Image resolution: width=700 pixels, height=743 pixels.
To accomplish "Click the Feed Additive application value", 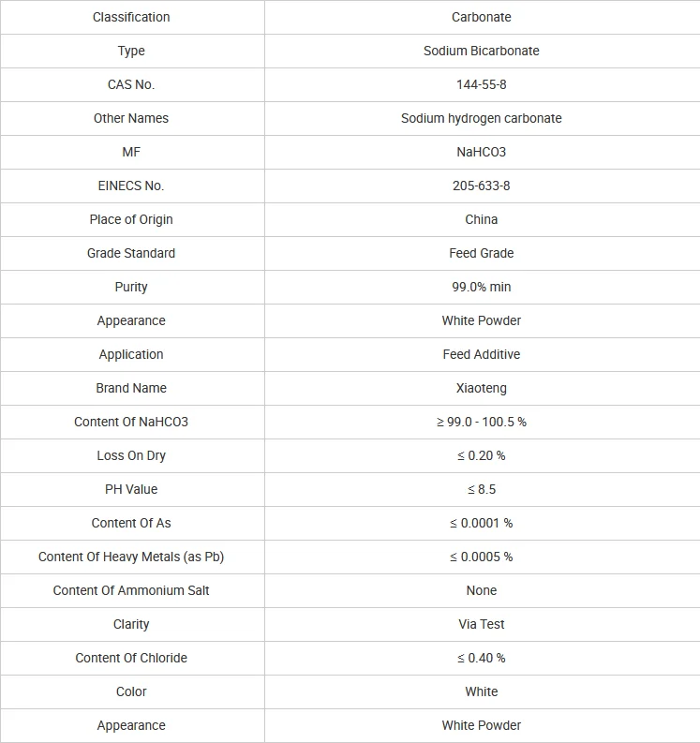I will pos(481,354).
